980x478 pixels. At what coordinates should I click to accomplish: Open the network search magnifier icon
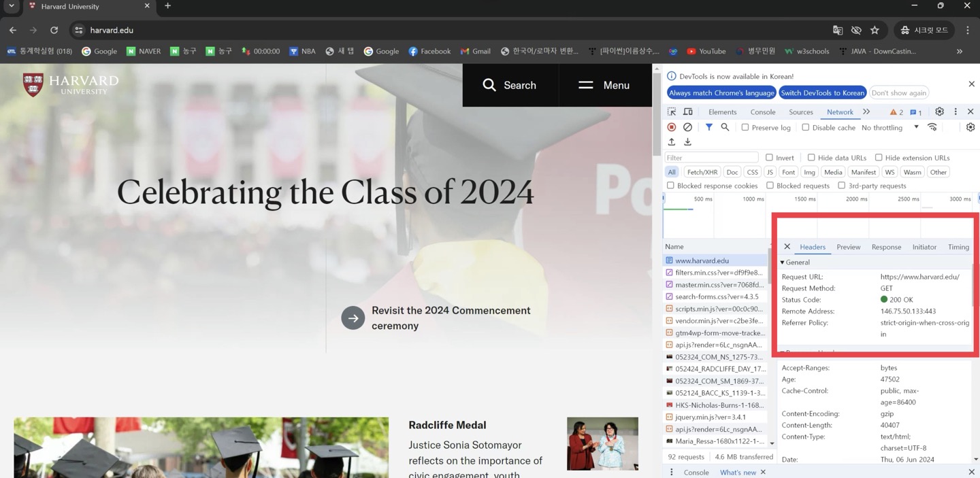725,127
